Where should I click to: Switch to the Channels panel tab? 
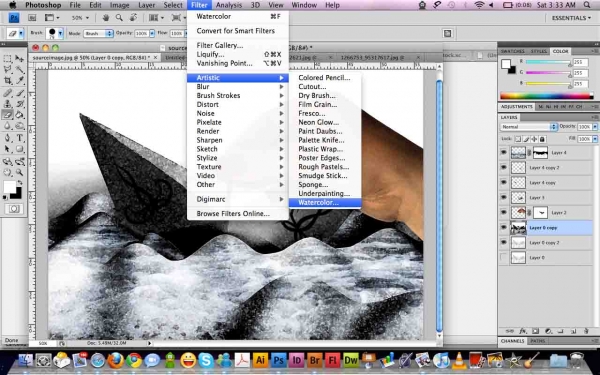512,341
